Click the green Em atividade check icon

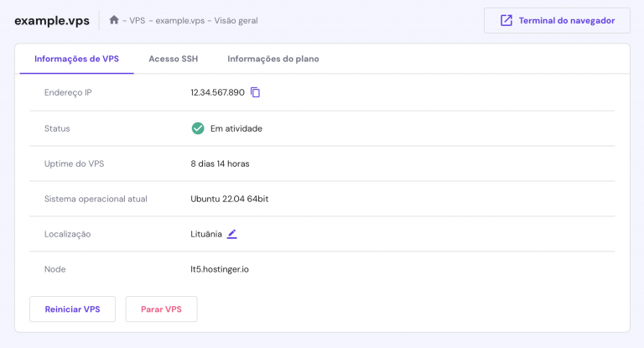(198, 128)
